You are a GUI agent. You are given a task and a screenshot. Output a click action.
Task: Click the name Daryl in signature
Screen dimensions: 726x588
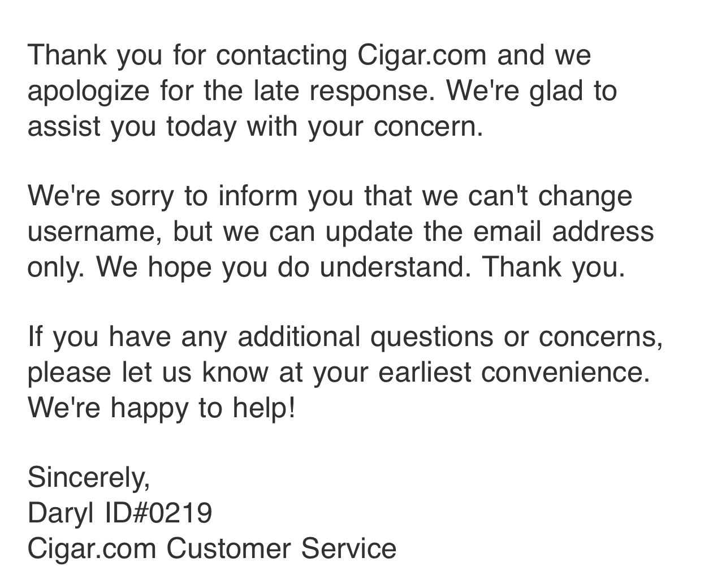[60, 513]
